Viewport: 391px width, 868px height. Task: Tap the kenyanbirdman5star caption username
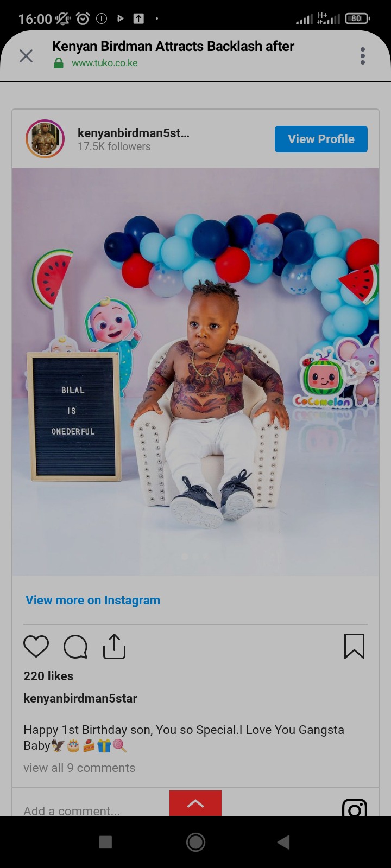tap(80, 698)
